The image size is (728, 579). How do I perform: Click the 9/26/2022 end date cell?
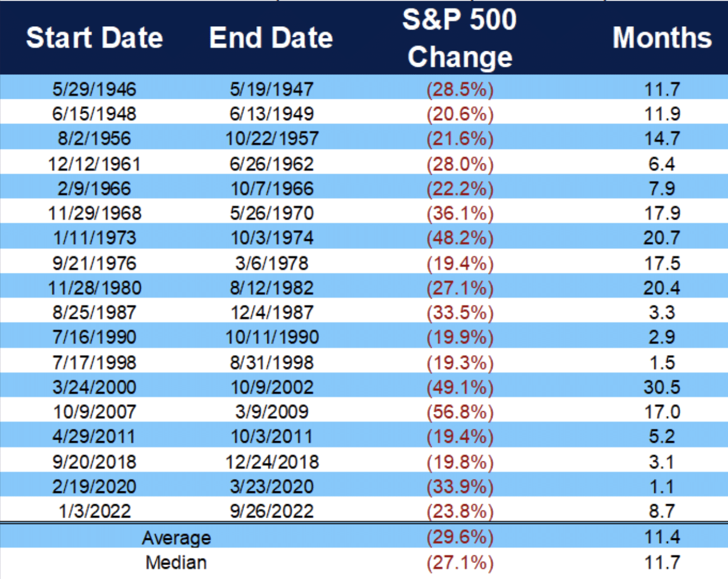[x=272, y=511]
